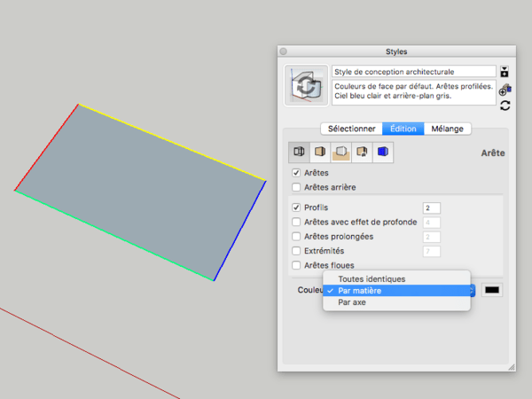The width and height of the screenshot is (532, 399).
Task: Click the show secondary selection pane icon
Action: click(505, 72)
